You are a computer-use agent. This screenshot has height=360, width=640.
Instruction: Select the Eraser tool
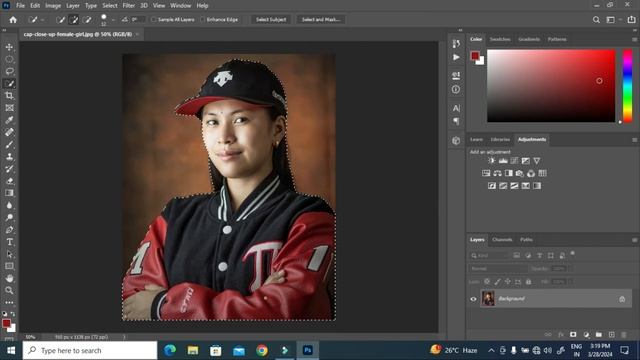(x=9, y=181)
